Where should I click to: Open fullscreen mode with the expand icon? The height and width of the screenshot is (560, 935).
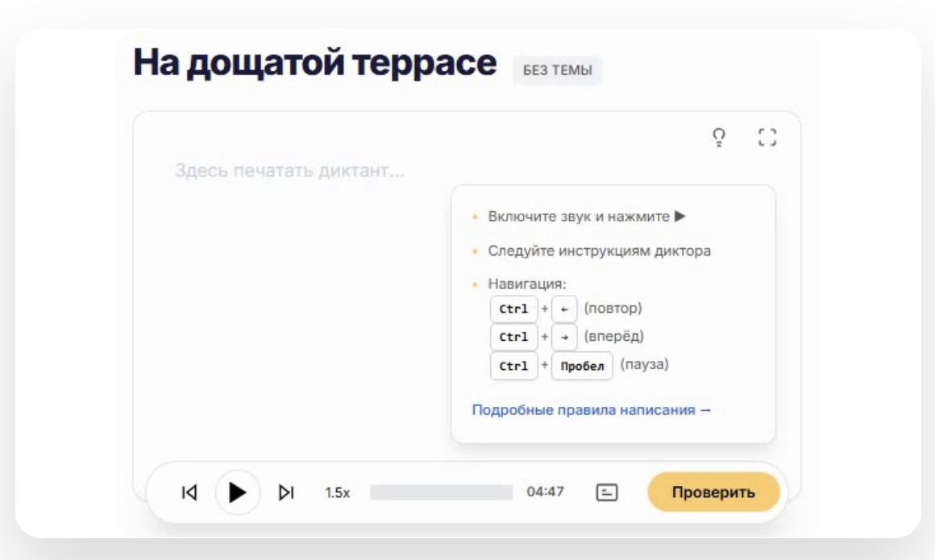(767, 137)
